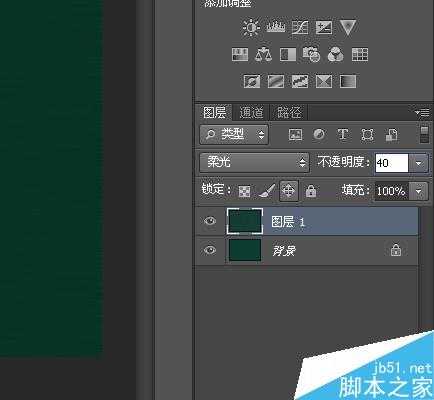Add an Exposure adjustment layer
The height and width of the screenshot is (400, 434).
[x=324, y=27]
